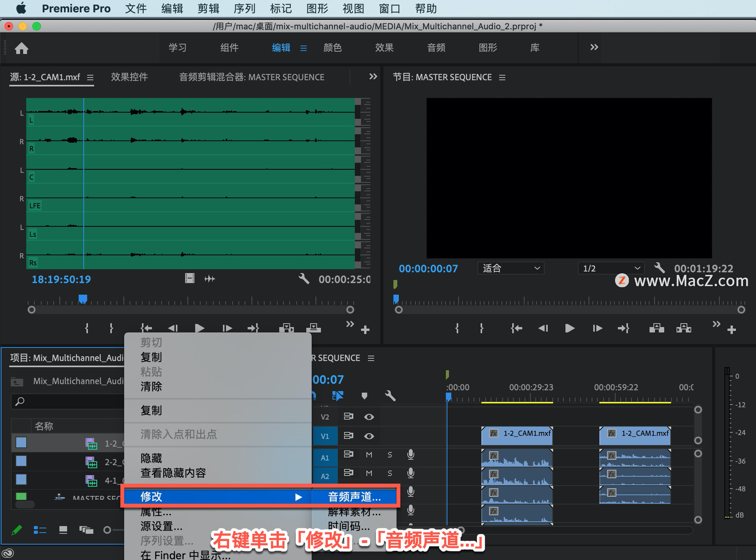Switch to 效果 workspace
The width and height of the screenshot is (756, 560).
pyautogui.click(x=384, y=48)
